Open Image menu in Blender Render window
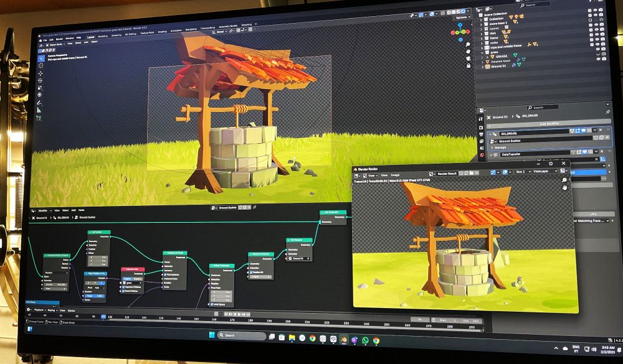The height and width of the screenshot is (364, 623). 396,175
